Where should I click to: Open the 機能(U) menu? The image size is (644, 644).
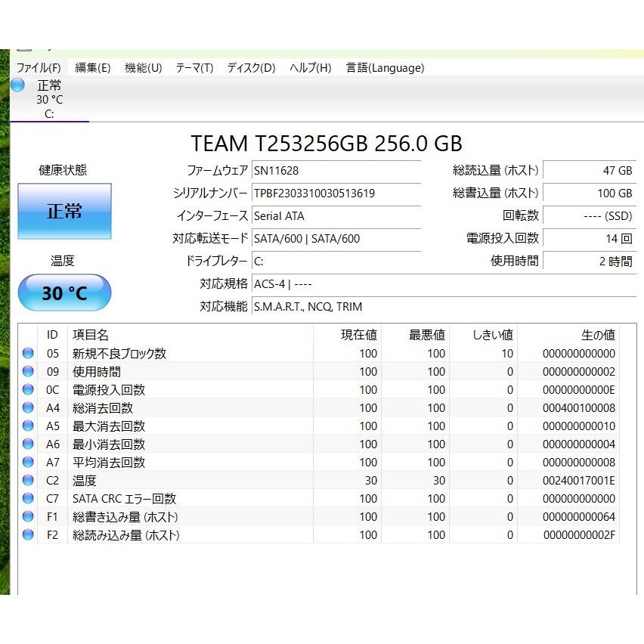[144, 68]
